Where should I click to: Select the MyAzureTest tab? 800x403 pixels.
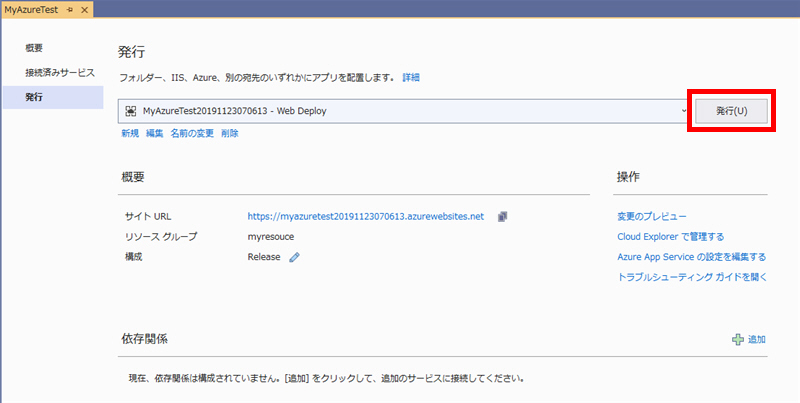pos(31,10)
